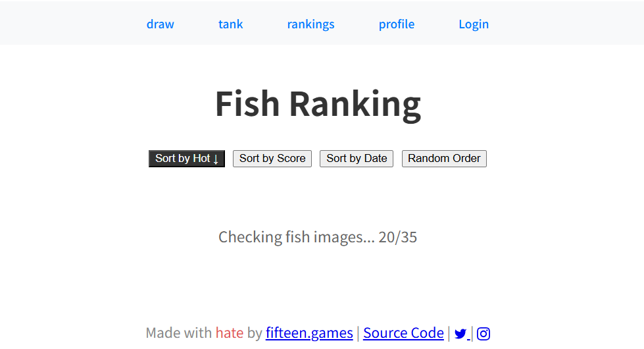Open the Instagram icon link

coord(483,333)
